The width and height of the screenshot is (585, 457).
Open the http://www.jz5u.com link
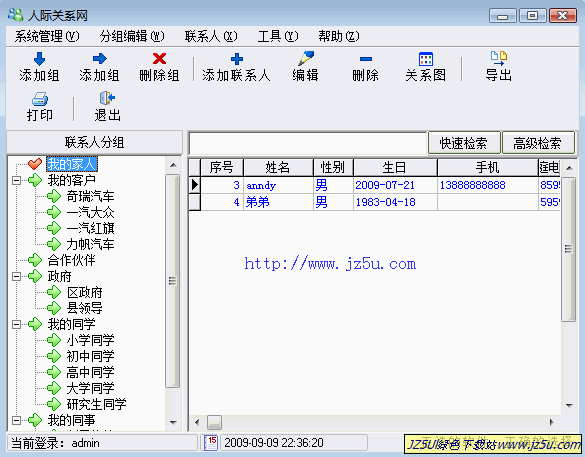tap(330, 264)
